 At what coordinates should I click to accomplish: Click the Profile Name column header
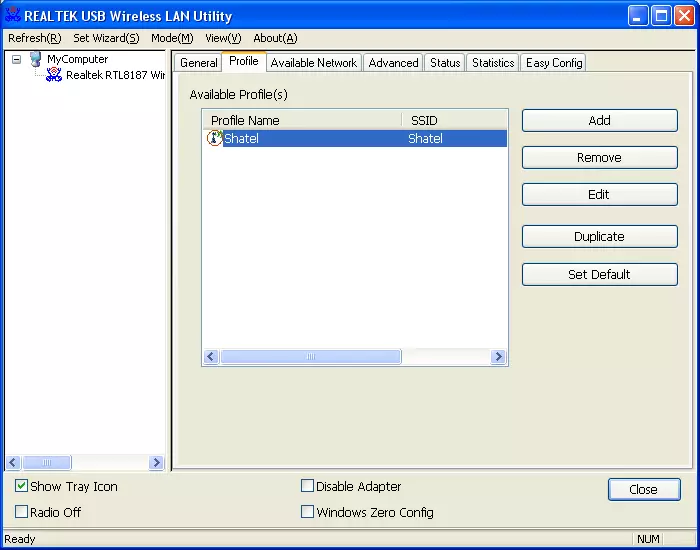(x=302, y=121)
